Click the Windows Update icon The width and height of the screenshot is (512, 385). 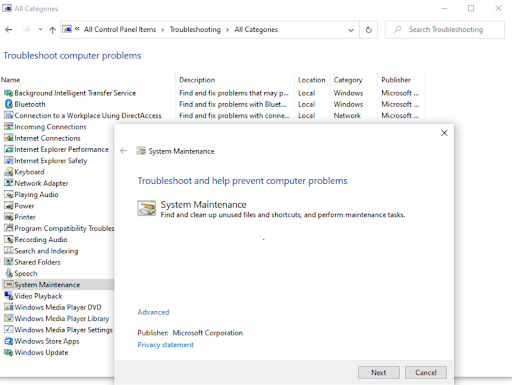[x=8, y=352]
